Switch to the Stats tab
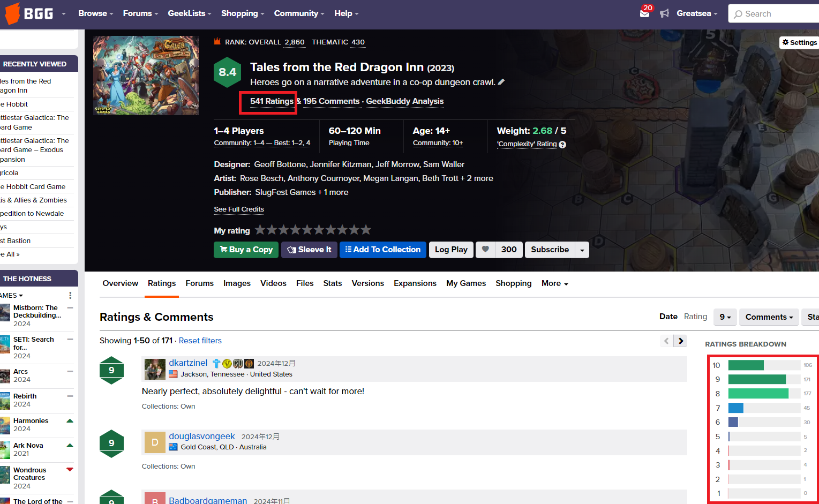 point(333,283)
